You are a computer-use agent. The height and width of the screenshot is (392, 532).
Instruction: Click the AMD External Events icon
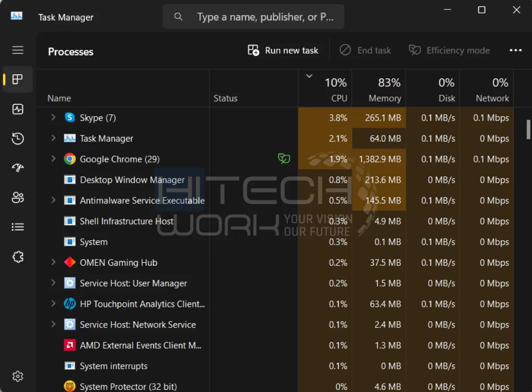point(70,345)
